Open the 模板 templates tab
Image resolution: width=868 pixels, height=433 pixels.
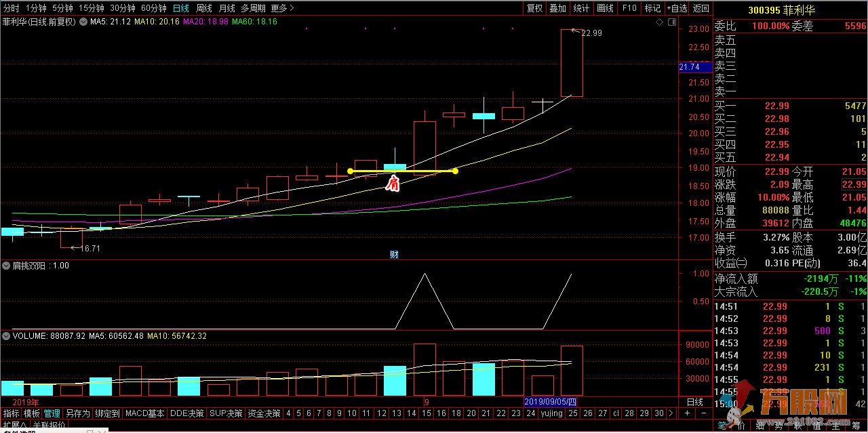pyautogui.click(x=32, y=413)
